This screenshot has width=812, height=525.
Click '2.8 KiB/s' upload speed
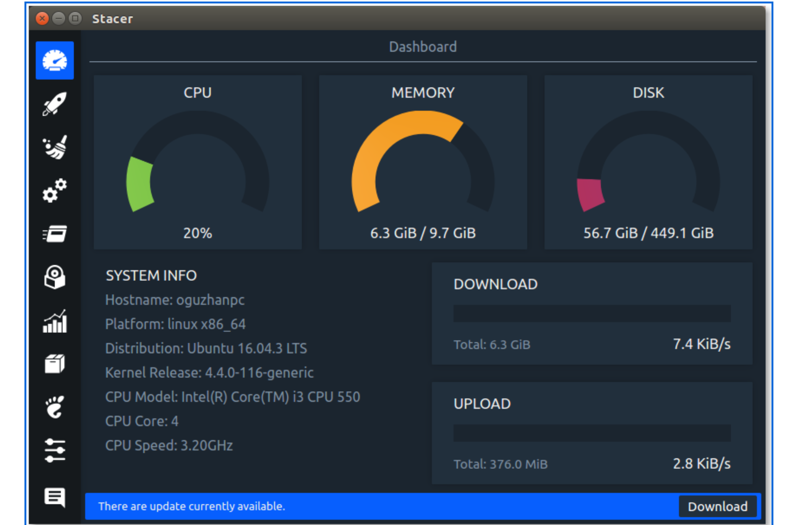click(702, 463)
